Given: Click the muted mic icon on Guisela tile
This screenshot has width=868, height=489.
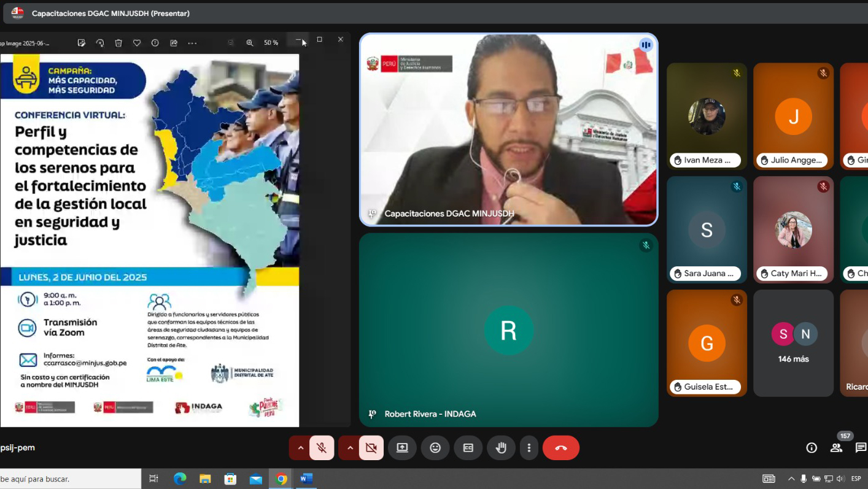Looking at the screenshot, I should (737, 300).
